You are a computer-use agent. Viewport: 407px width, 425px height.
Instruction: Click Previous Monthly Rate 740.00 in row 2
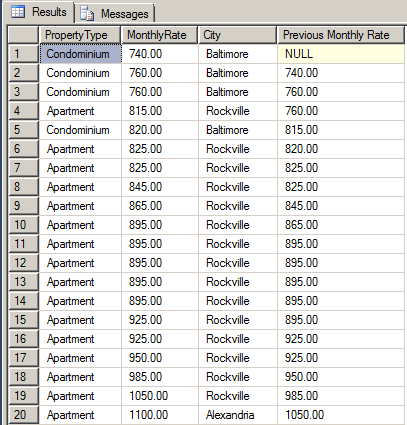[341, 73]
